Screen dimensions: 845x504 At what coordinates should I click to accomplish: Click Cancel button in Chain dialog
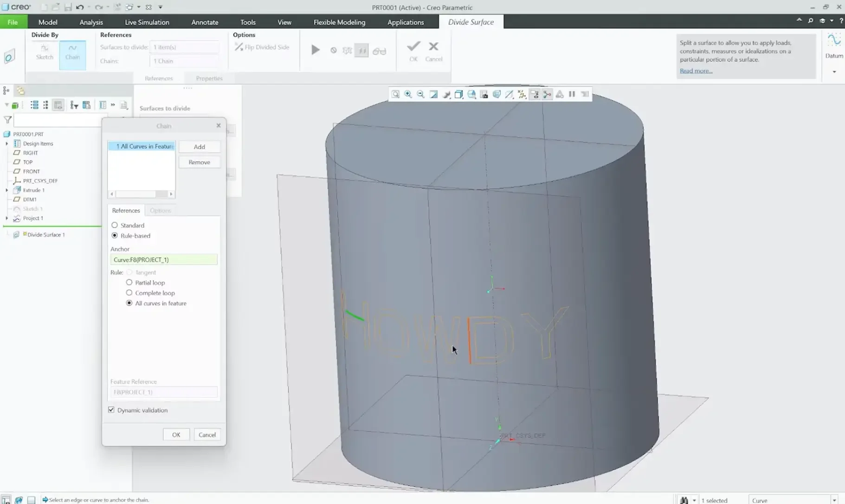click(207, 434)
